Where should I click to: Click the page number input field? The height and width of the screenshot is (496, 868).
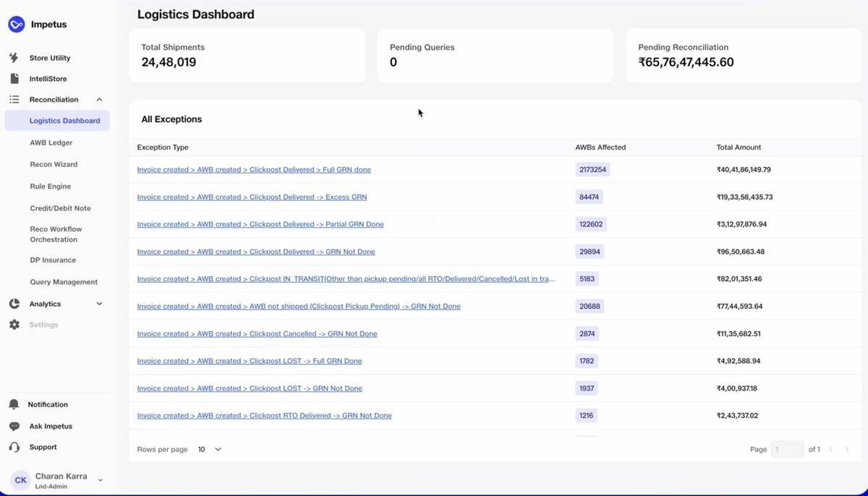click(788, 449)
